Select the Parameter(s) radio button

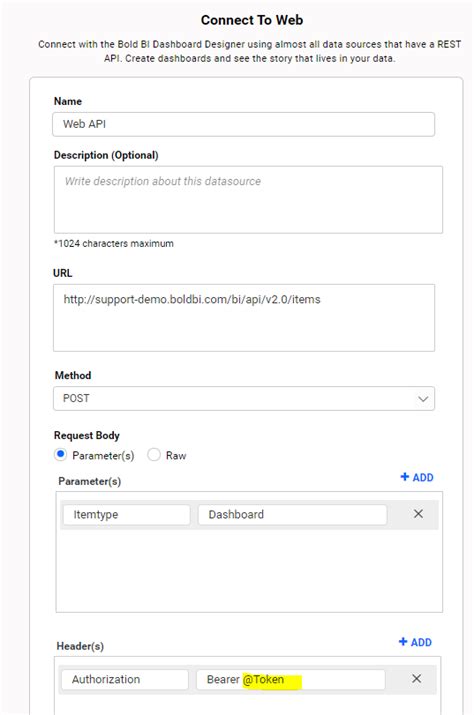click(x=60, y=455)
